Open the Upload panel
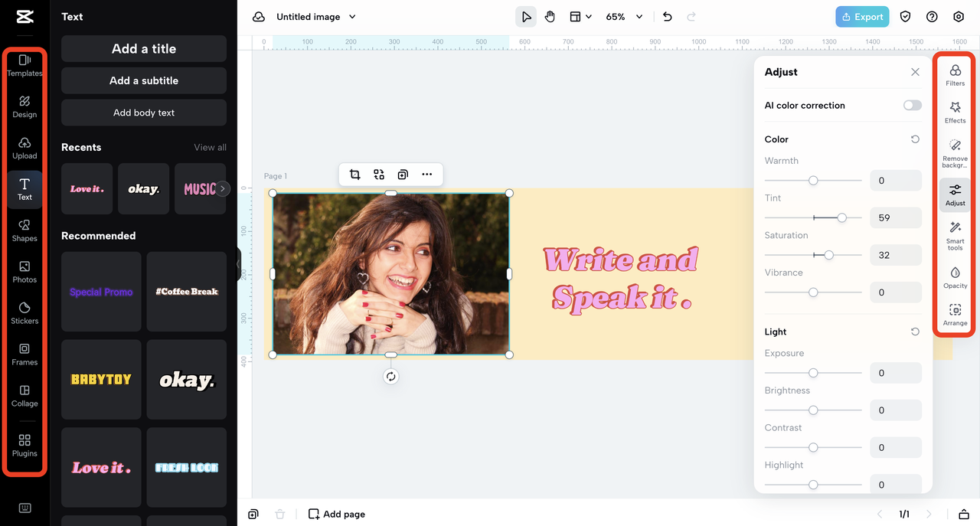This screenshot has width=980, height=526. click(24, 148)
